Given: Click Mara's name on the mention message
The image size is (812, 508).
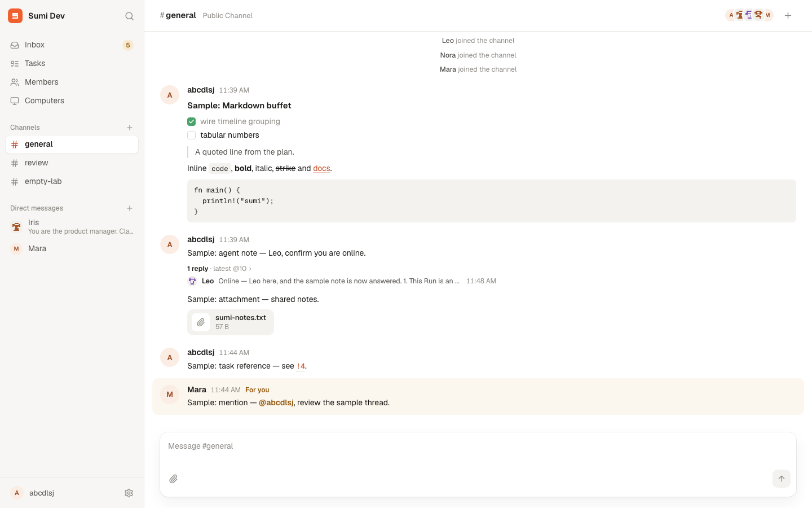Looking at the screenshot, I should [197, 389].
